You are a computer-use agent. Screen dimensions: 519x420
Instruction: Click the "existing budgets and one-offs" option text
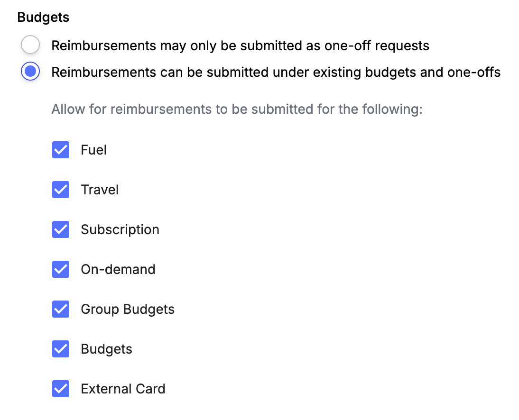pyautogui.click(x=276, y=72)
